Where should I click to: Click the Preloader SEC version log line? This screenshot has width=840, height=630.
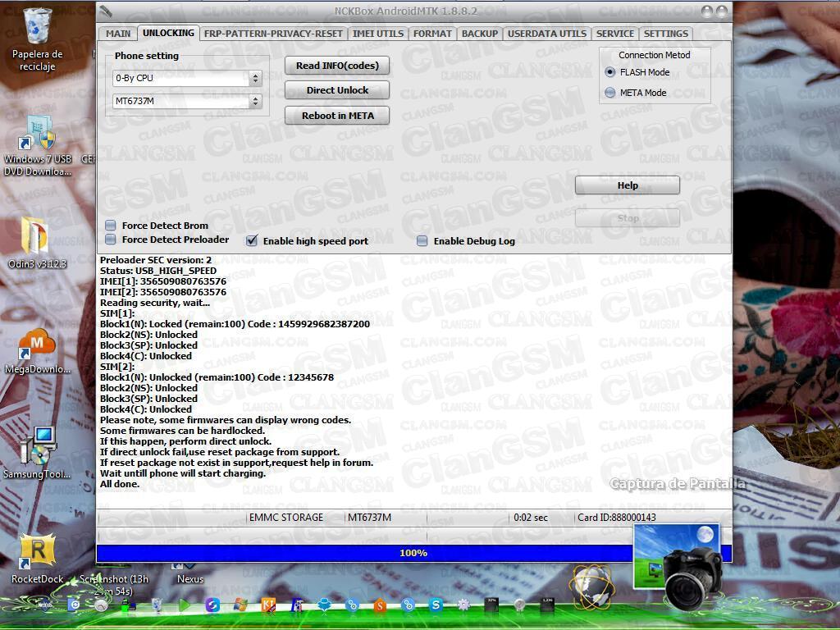pyautogui.click(x=155, y=260)
